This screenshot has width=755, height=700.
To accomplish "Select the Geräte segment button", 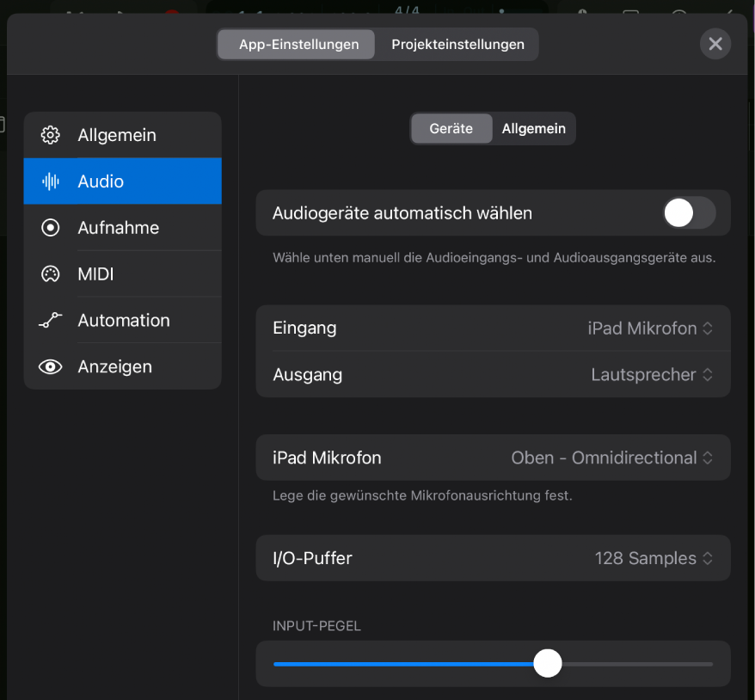I will click(451, 129).
